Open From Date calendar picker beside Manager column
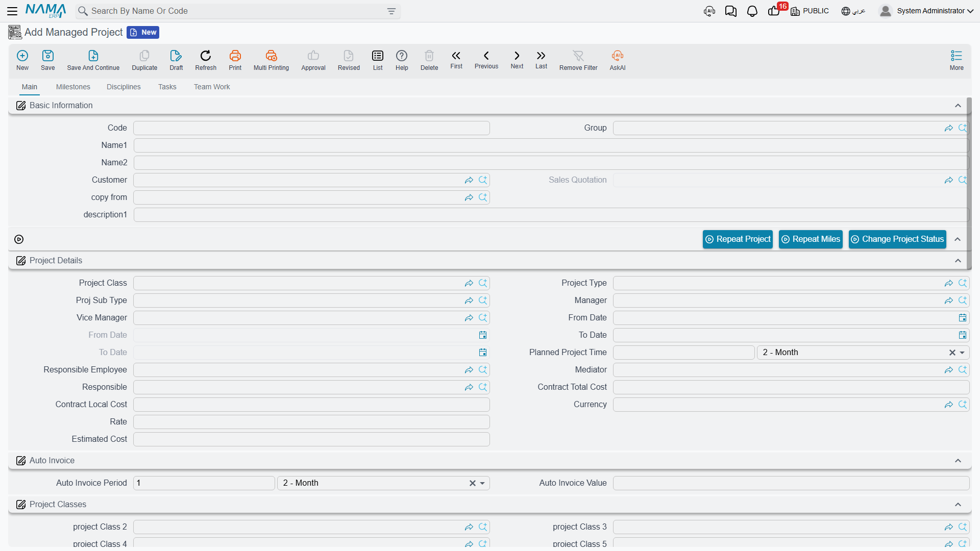This screenshot has width=980, height=551. click(962, 318)
